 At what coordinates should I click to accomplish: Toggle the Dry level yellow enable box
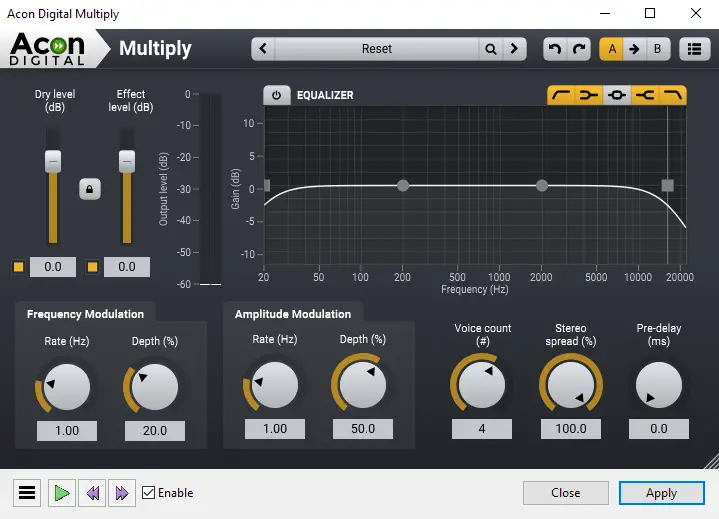(18, 267)
